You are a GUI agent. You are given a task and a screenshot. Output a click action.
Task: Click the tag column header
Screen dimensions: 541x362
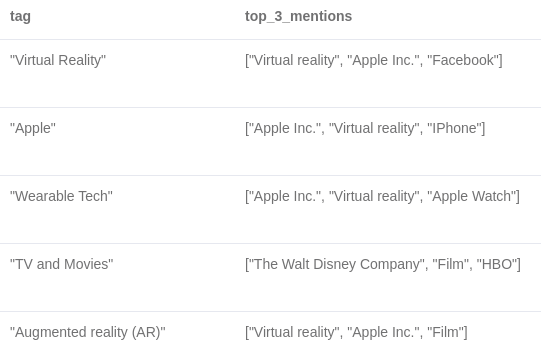coord(20,16)
